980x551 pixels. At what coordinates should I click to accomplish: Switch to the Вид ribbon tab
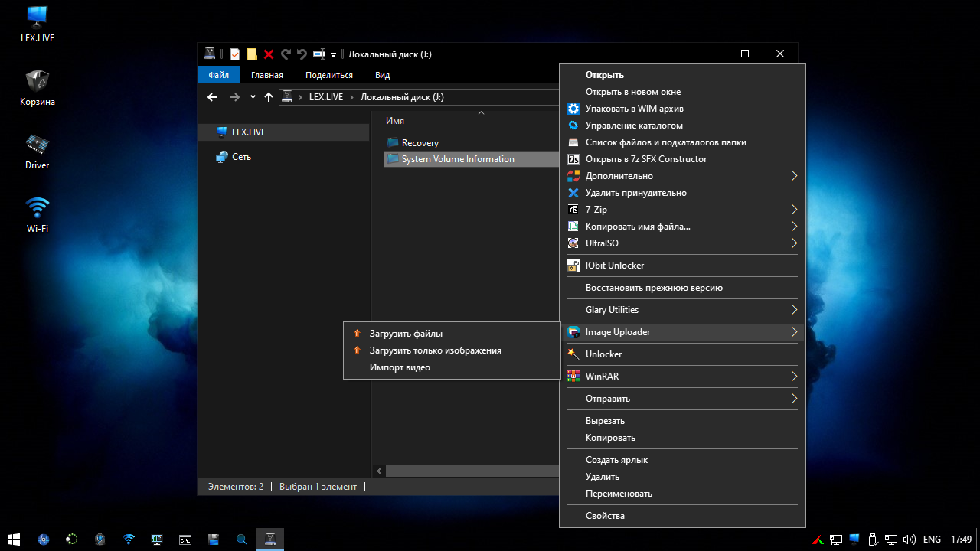[382, 75]
